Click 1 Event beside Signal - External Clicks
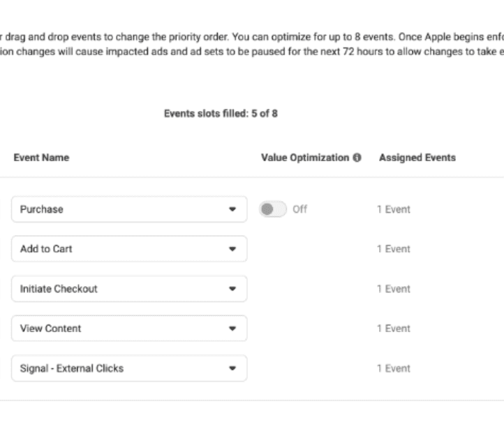Screen dimensions: 504x434 pyautogui.click(x=394, y=368)
